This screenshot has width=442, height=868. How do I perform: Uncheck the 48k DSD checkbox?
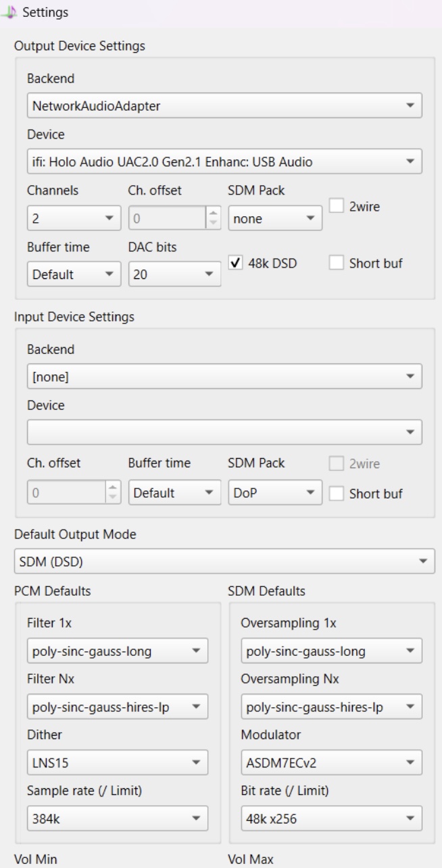[236, 263]
